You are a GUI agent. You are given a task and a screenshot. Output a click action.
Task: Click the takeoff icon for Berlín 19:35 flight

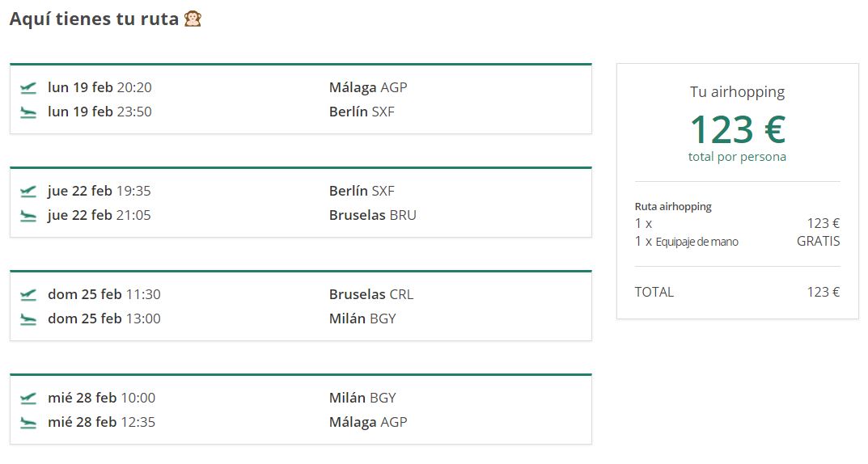coord(28,191)
